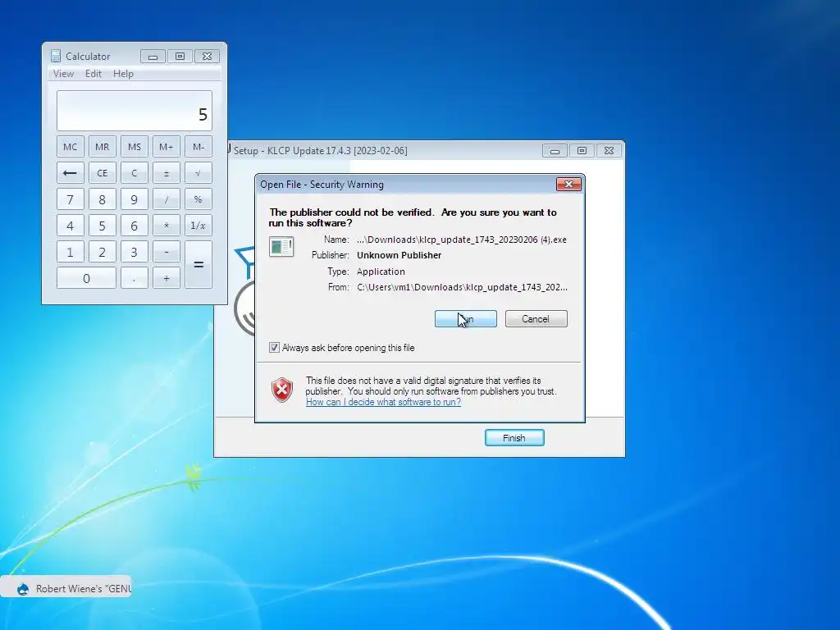The image size is (840, 630).
Task: Open the Calculator Help menu
Action: [x=123, y=74]
